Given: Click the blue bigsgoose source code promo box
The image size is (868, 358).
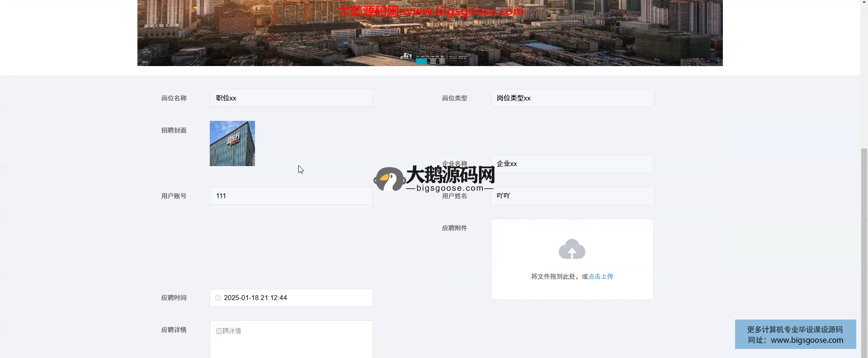Looking at the screenshot, I should (795, 334).
